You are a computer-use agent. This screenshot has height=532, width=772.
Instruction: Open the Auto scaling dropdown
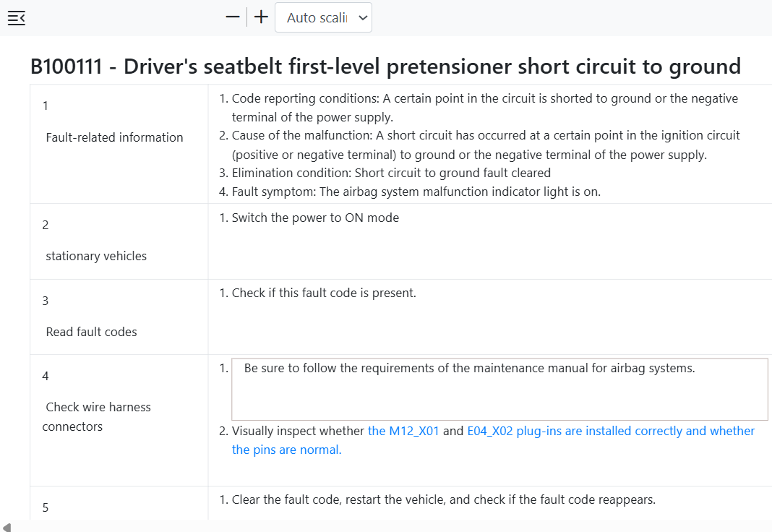pyautogui.click(x=323, y=18)
